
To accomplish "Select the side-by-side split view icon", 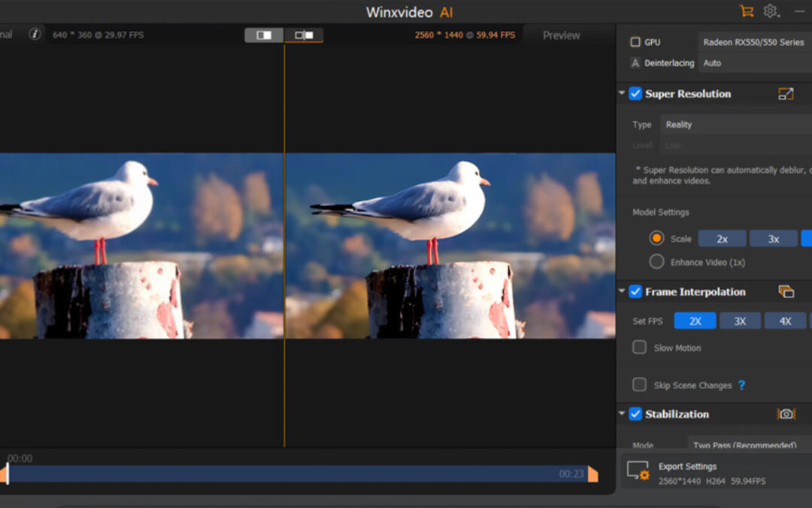I will coord(264,35).
